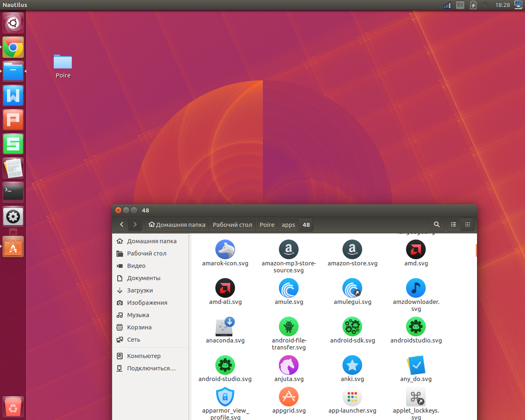
Task: Click the android-file-transfer.svg icon
Action: point(289,326)
